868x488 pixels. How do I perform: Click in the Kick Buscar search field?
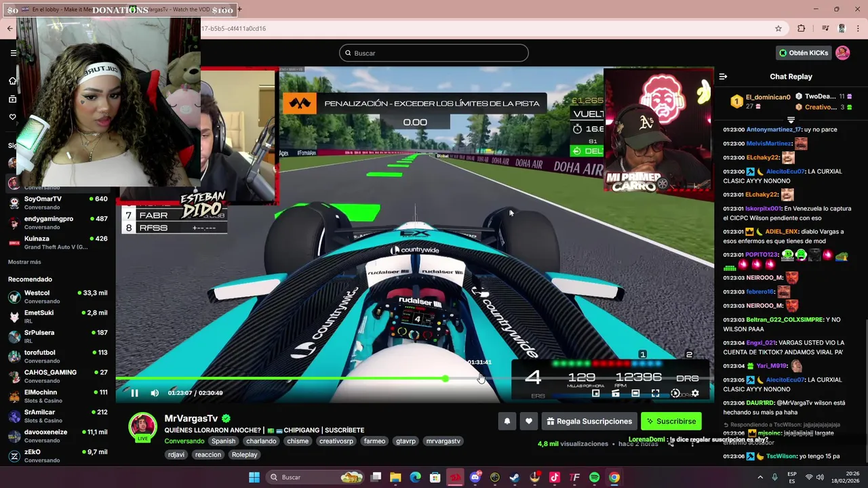[x=434, y=53]
